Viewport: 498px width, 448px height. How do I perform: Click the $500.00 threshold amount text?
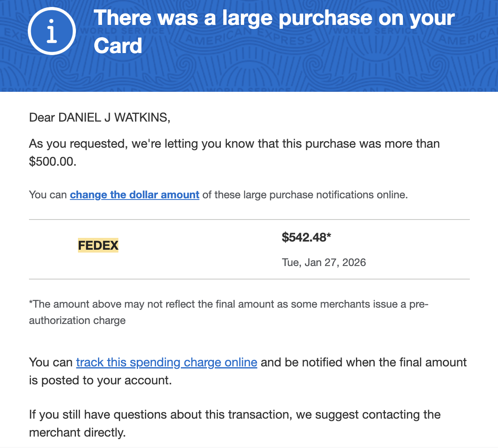(x=53, y=162)
